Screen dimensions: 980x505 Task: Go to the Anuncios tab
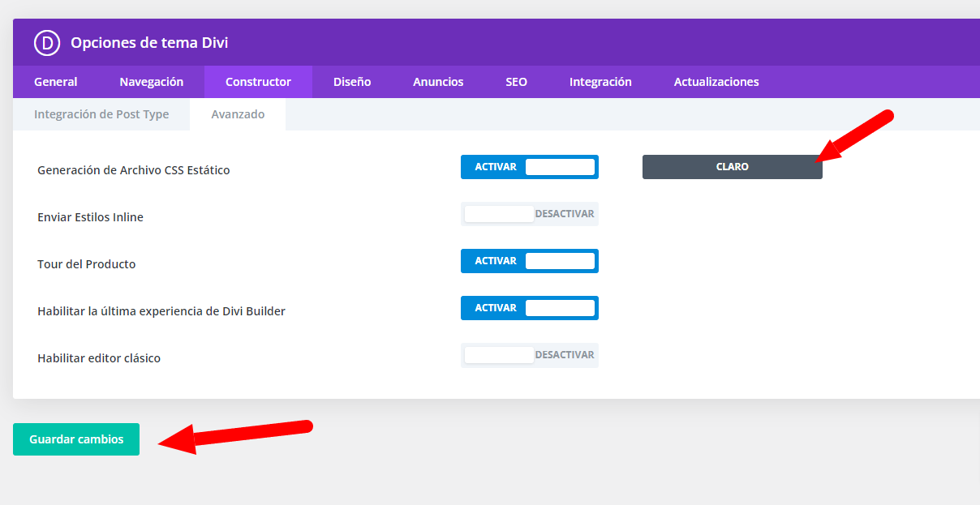point(438,82)
